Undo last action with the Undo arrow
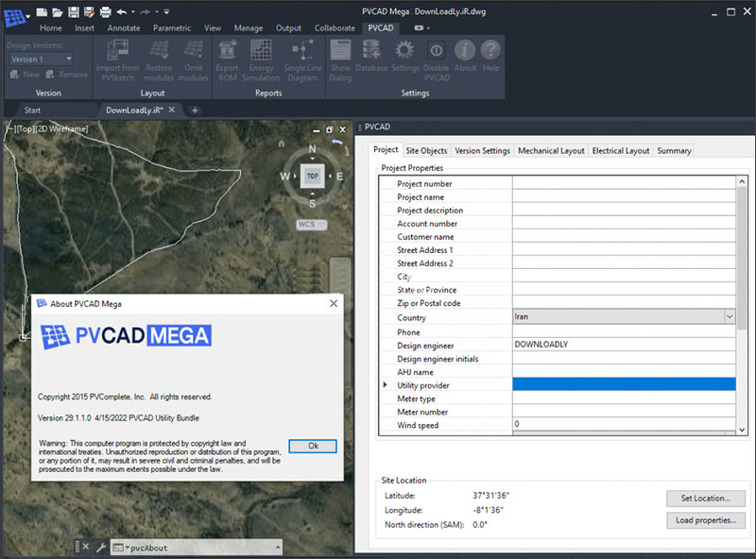 (x=122, y=11)
